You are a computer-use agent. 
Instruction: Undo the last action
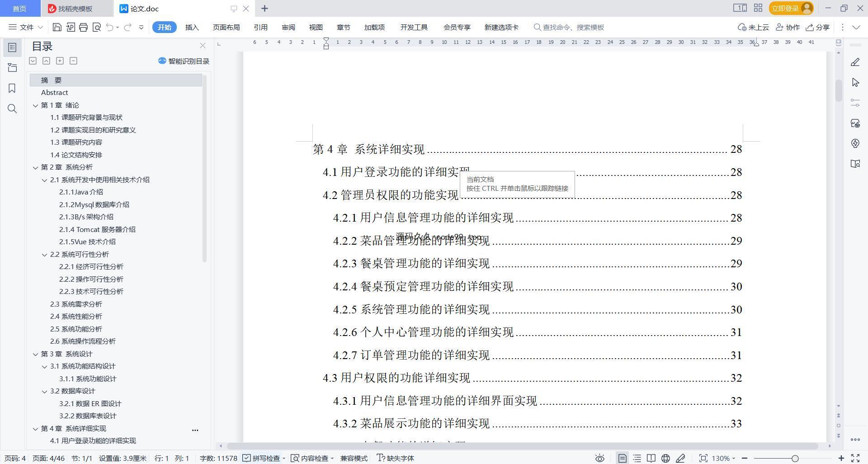[109, 27]
